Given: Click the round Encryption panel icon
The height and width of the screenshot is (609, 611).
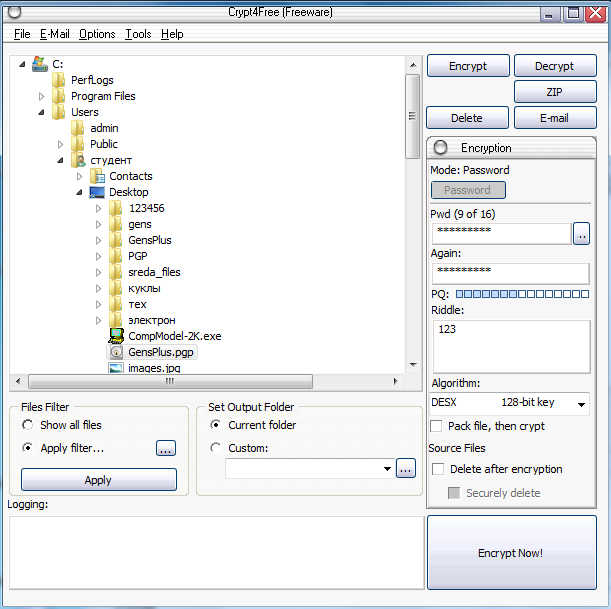Looking at the screenshot, I should click(441, 147).
